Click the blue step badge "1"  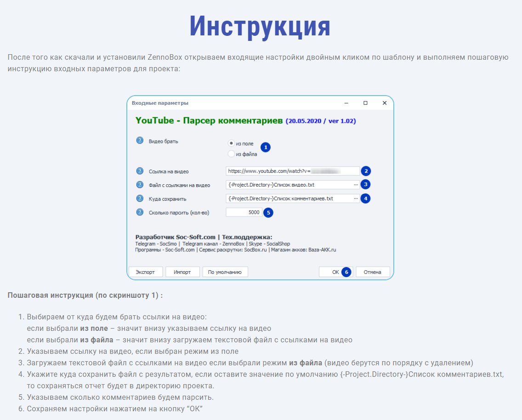click(x=265, y=147)
